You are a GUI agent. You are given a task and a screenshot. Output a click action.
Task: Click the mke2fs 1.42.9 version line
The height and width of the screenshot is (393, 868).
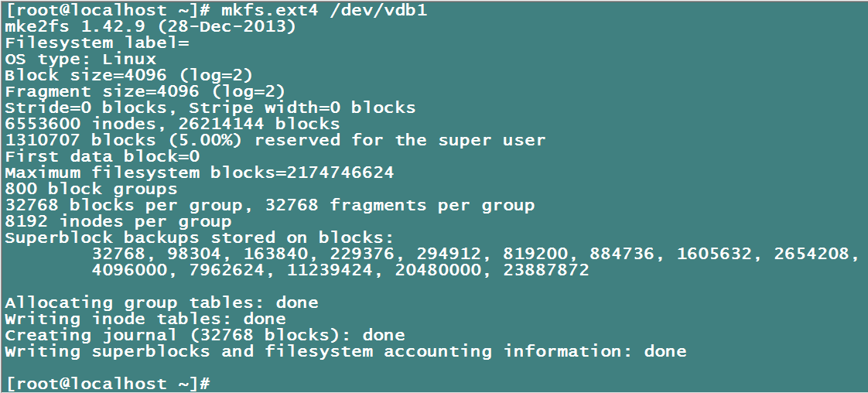click(150, 26)
